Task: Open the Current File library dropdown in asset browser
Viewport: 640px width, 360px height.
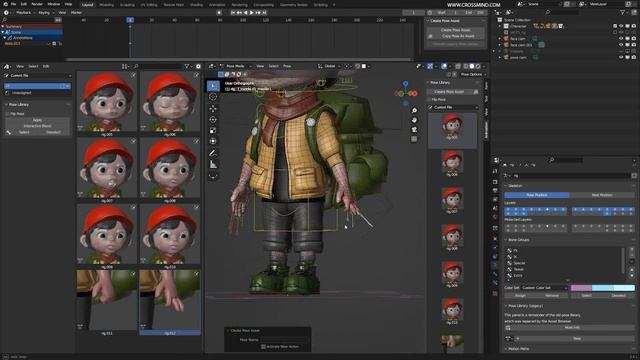Action: click(38, 76)
